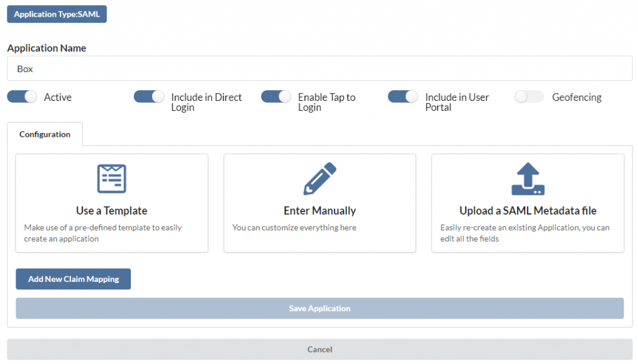Choose the Enter Manually heading
638x364 pixels.
320,211
